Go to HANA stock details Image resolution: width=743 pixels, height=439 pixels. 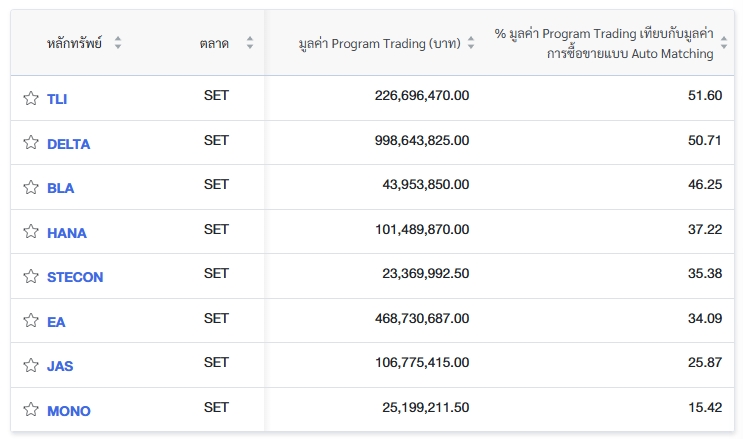click(x=67, y=233)
